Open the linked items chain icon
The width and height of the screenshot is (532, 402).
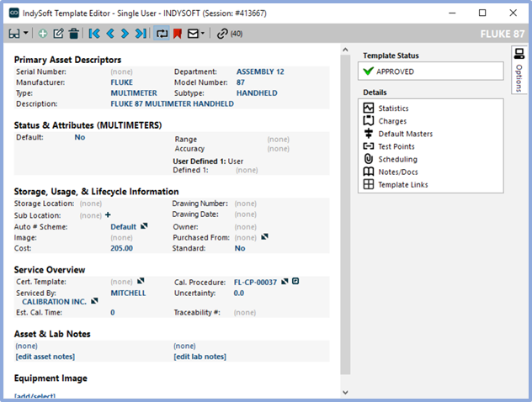222,34
